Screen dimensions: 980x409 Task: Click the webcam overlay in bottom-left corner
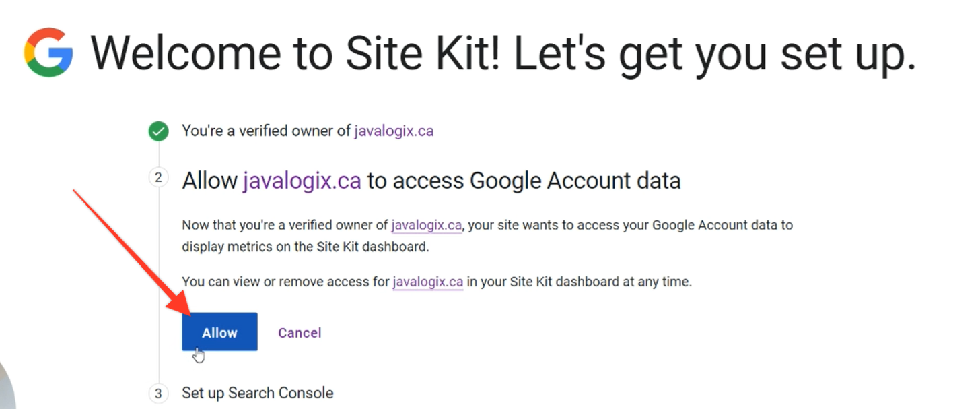(5, 387)
